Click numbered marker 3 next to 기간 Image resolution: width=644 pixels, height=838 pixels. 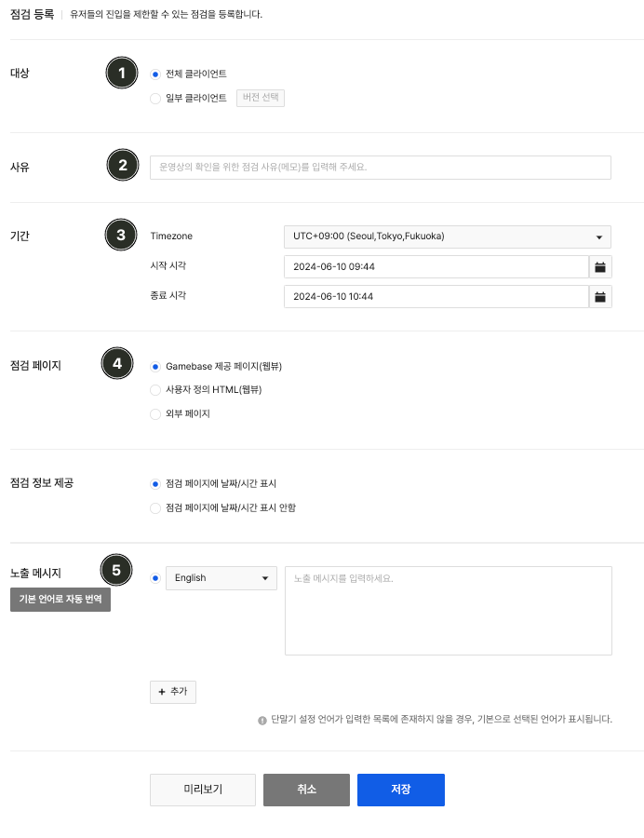pos(121,235)
